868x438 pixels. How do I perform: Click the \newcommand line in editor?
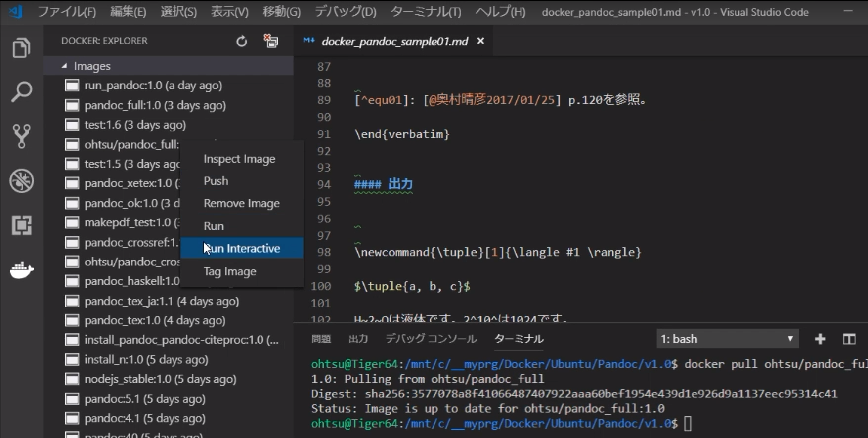[497, 252]
